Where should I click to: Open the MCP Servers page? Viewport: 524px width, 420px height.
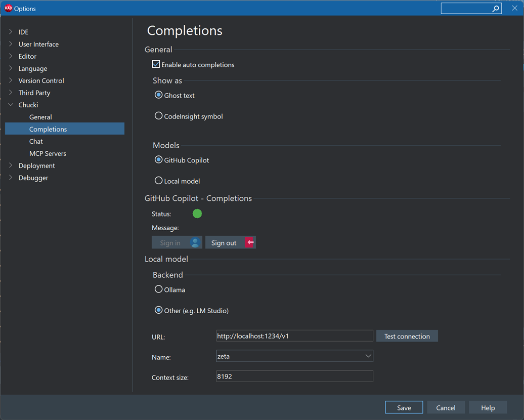tap(48, 153)
